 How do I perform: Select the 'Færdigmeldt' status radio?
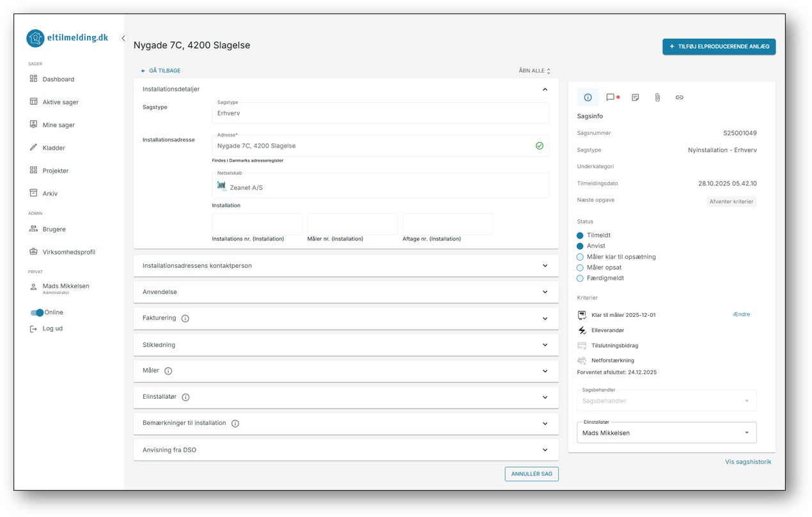click(580, 279)
